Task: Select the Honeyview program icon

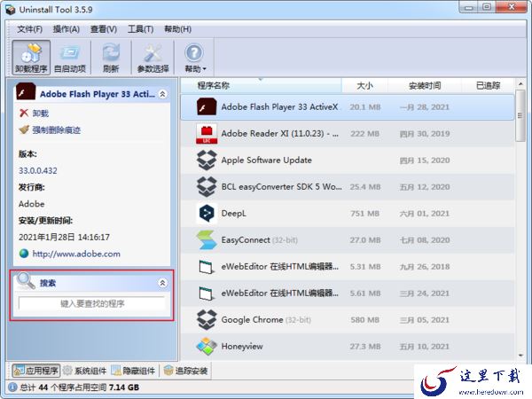Action: (x=207, y=347)
